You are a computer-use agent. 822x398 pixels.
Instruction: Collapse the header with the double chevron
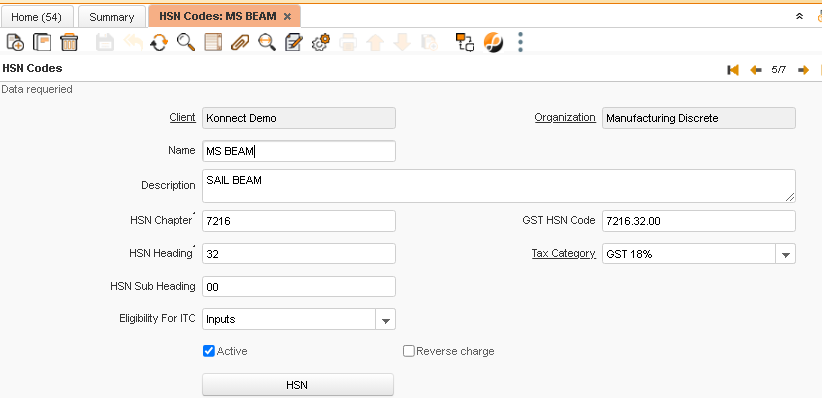(x=799, y=16)
